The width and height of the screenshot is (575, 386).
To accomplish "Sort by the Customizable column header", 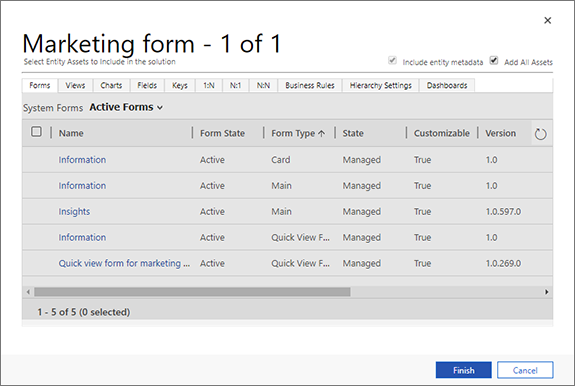I will pyautogui.click(x=442, y=133).
